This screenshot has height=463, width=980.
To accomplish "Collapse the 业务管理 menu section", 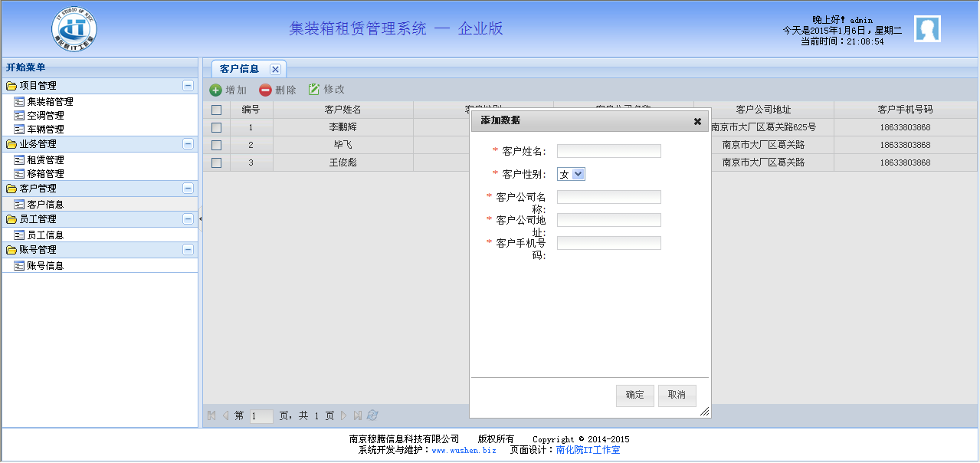I will [188, 144].
